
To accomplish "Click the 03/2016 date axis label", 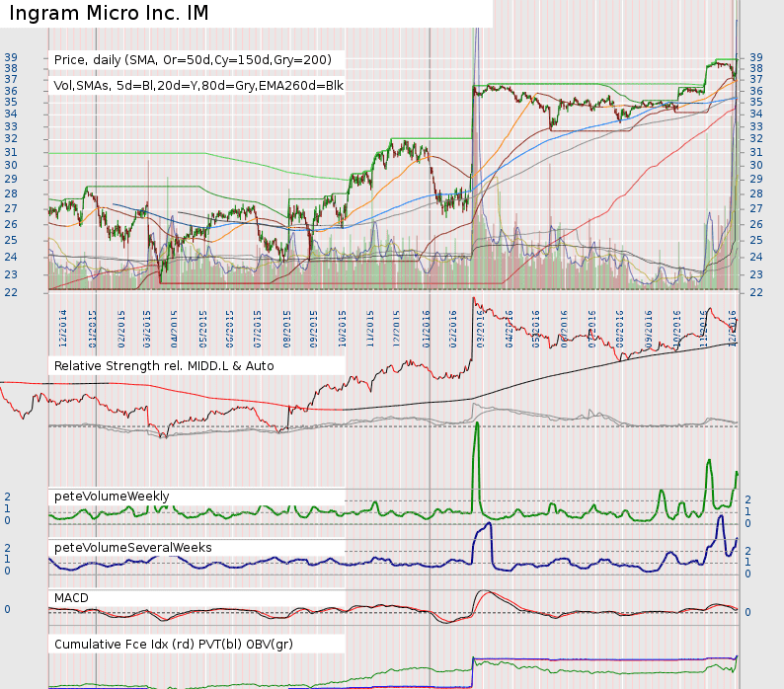I will pyautogui.click(x=481, y=329).
